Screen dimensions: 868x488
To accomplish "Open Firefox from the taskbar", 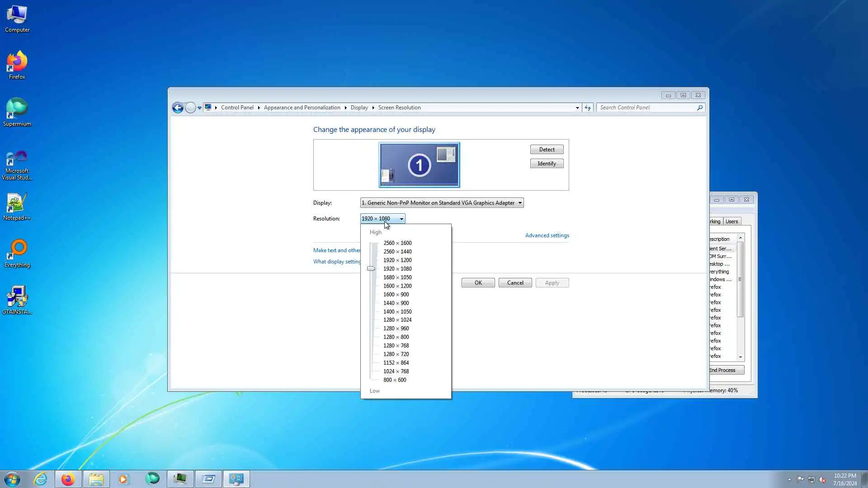I will 68,479.
